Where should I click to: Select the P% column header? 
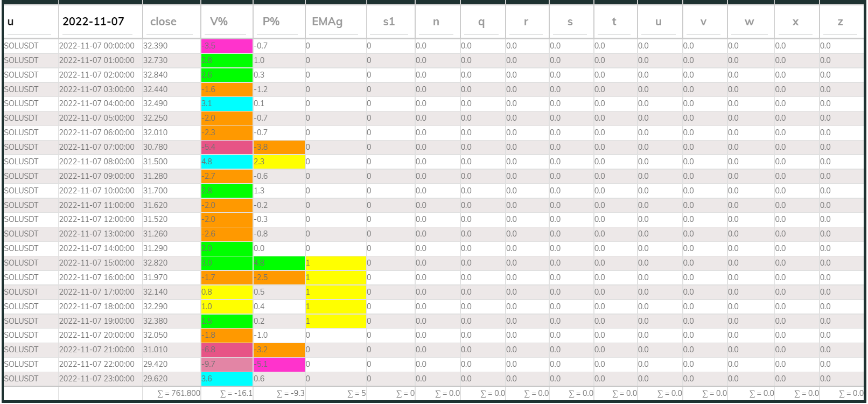tap(271, 22)
